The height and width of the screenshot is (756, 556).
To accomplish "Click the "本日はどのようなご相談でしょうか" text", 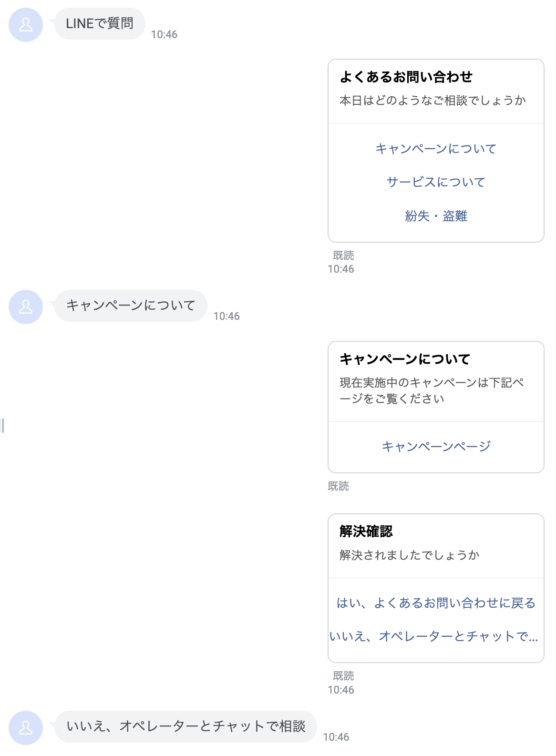I will (x=432, y=101).
